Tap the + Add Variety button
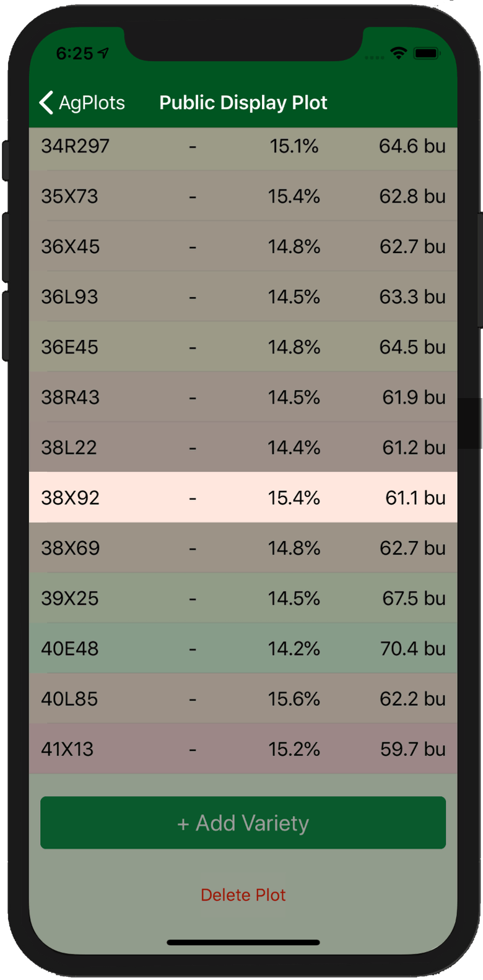Screen dimensions: 483x980 (x=243, y=823)
